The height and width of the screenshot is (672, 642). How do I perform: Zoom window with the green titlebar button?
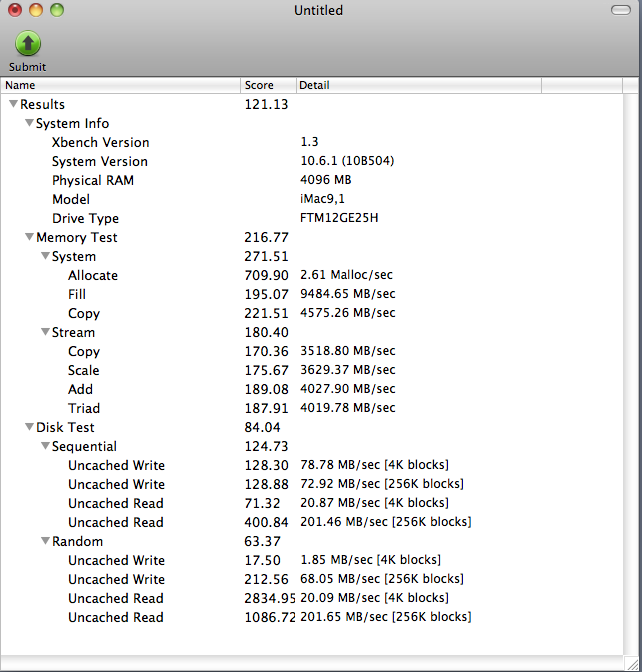point(57,10)
